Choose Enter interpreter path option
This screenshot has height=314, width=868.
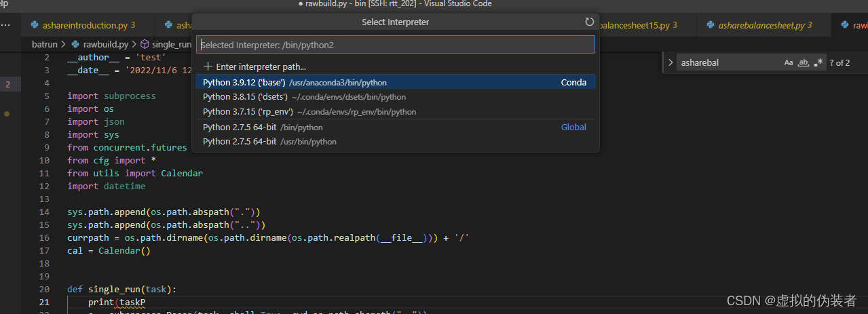(x=396, y=66)
